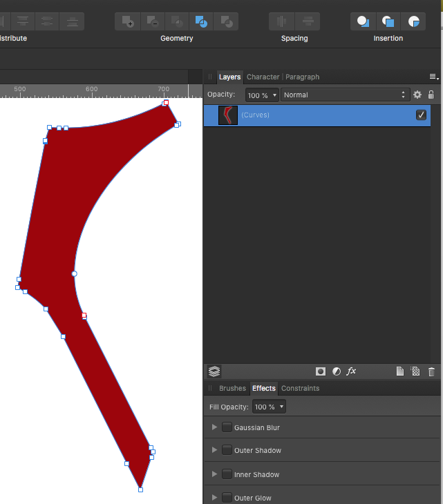443x504 pixels.
Task: Enable the Outer Glow effect checkbox
Action: [227, 498]
